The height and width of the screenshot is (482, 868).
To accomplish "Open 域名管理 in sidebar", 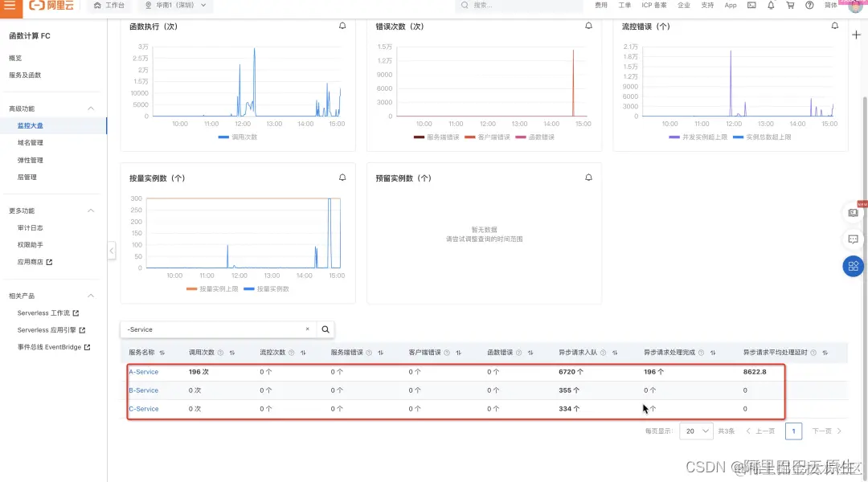I will pos(31,143).
